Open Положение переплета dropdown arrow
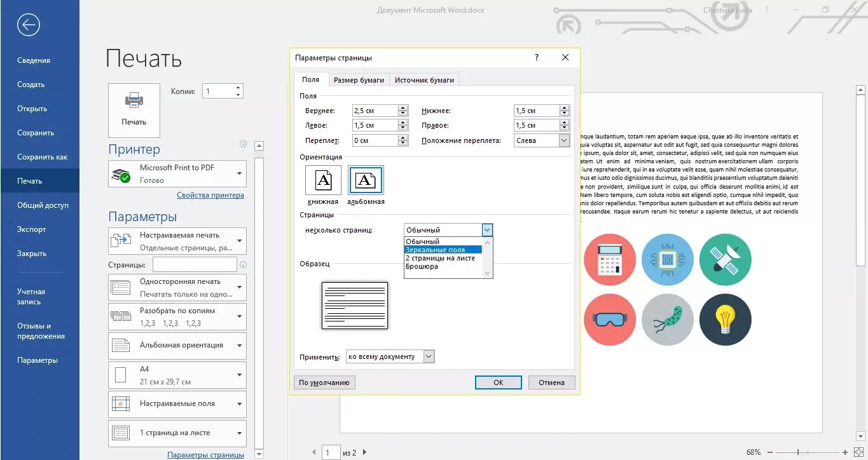The width and height of the screenshot is (868, 460). (x=564, y=140)
